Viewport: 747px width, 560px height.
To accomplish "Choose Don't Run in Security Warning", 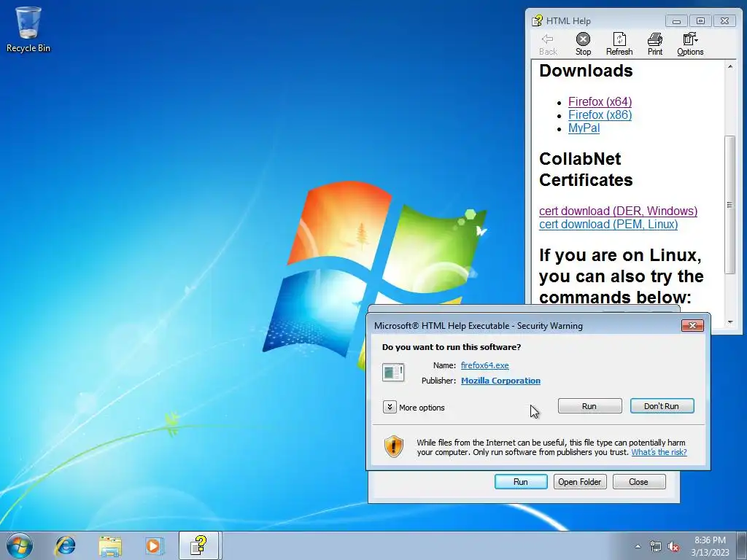I will pos(662,405).
